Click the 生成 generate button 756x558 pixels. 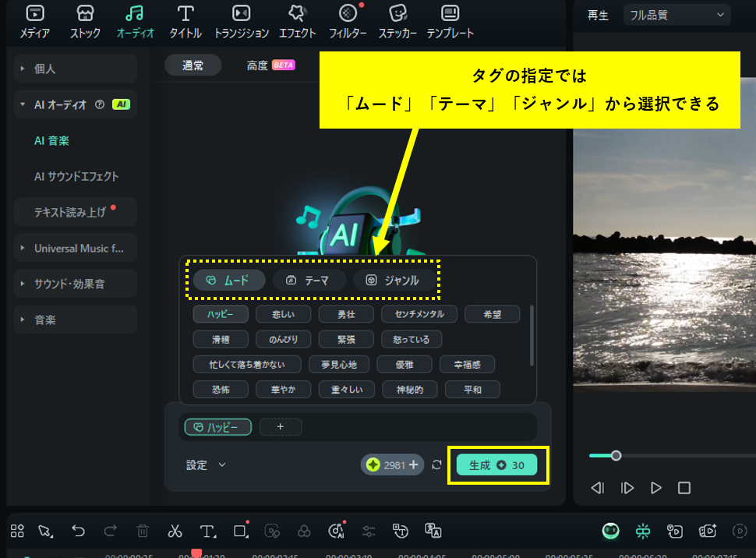497,463
